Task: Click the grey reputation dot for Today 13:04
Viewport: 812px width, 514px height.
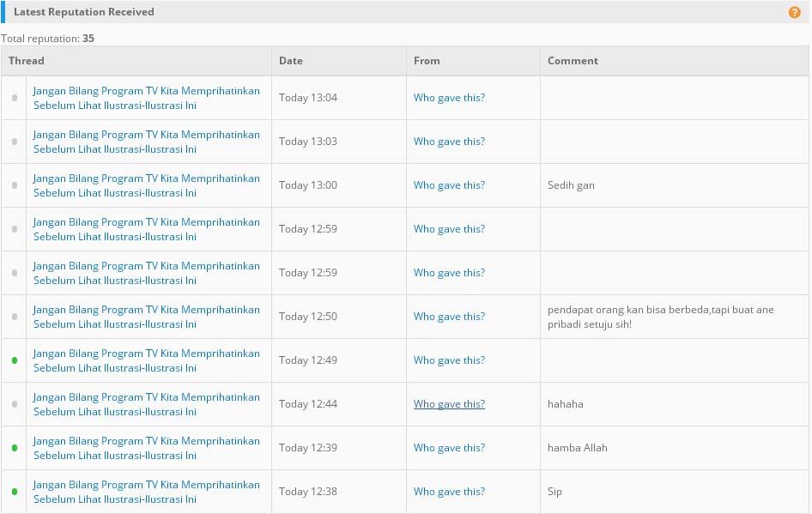Action: tap(15, 98)
